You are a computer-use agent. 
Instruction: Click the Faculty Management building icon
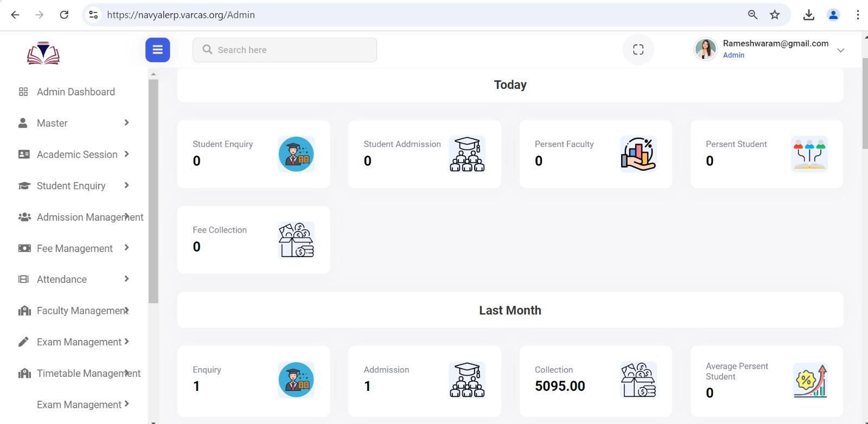(24, 311)
